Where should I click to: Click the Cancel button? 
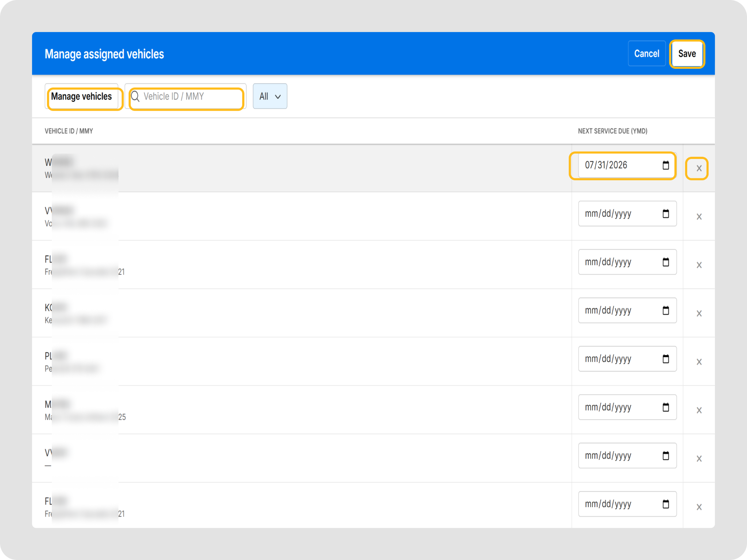tap(647, 54)
